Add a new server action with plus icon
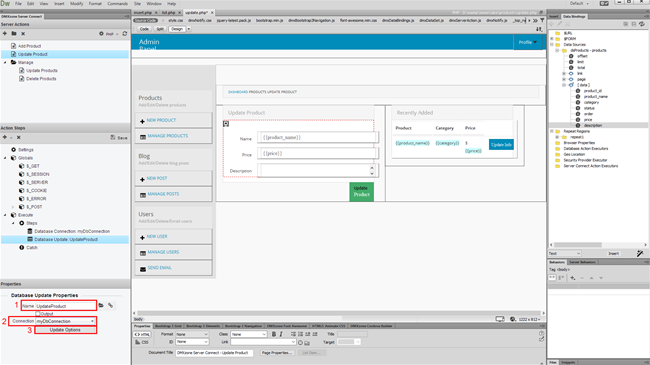Screen dimensions: 650x365 [x=5, y=33]
